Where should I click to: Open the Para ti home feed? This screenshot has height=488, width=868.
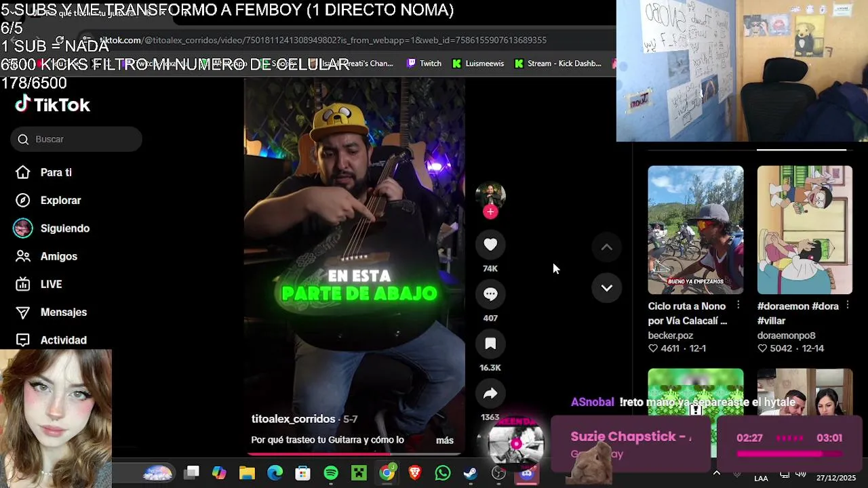[56, 172]
